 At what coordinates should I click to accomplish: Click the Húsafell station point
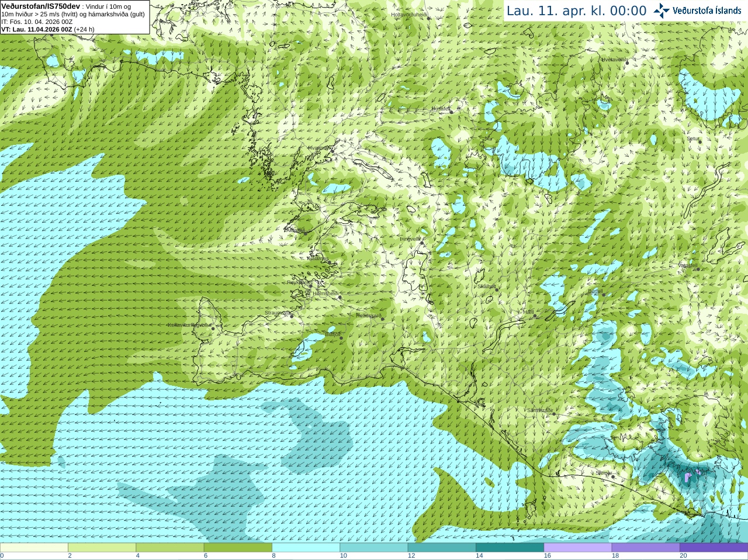coord(451,112)
